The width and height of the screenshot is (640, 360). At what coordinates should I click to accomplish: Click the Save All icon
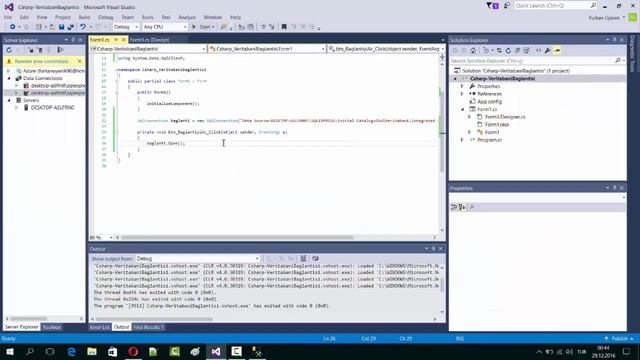71,27
